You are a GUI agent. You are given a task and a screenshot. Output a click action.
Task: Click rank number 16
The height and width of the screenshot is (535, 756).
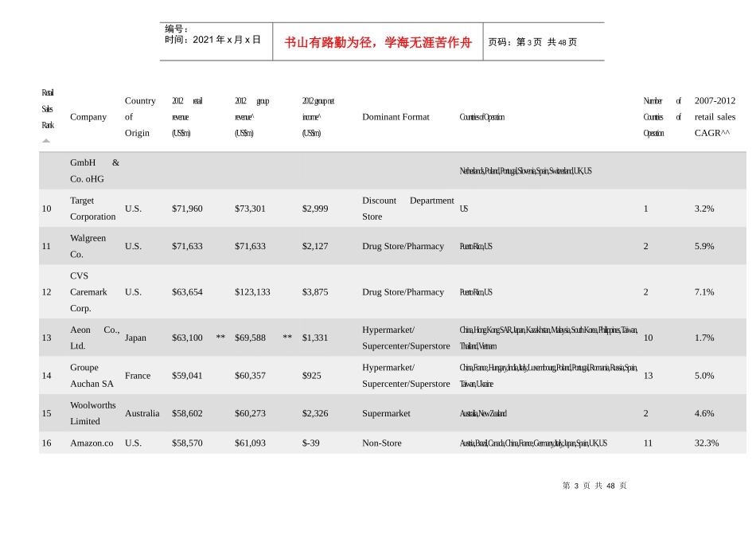[46, 443]
